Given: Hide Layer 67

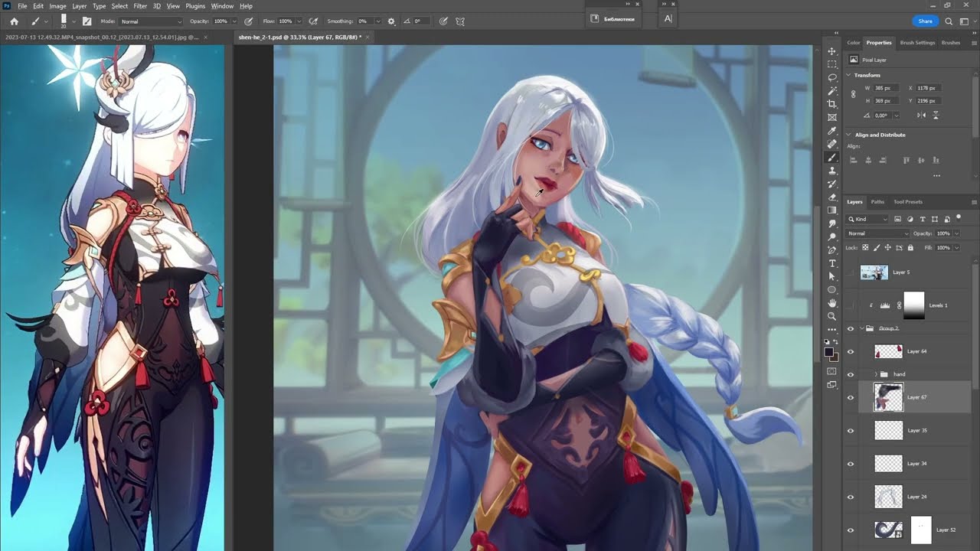Looking at the screenshot, I should (850, 398).
